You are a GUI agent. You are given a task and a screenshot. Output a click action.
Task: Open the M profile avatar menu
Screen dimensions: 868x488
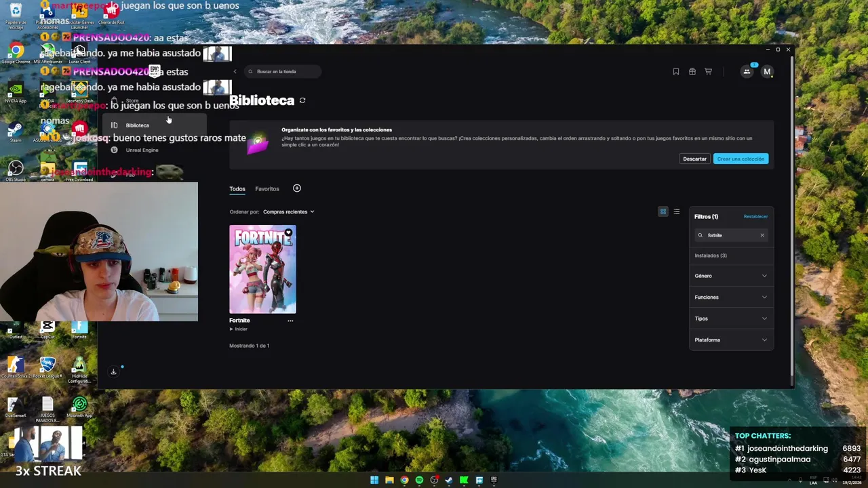point(767,71)
